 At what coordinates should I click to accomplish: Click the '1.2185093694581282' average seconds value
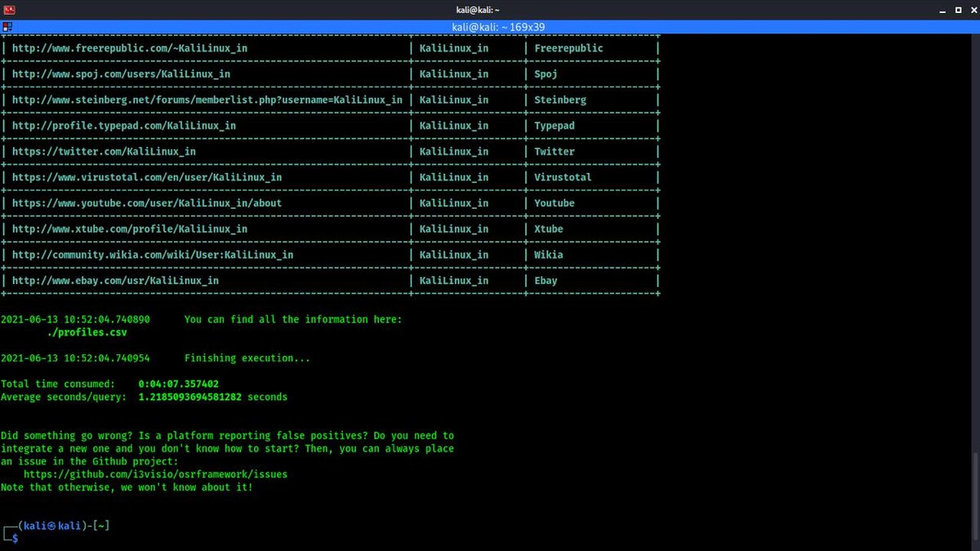click(x=190, y=397)
